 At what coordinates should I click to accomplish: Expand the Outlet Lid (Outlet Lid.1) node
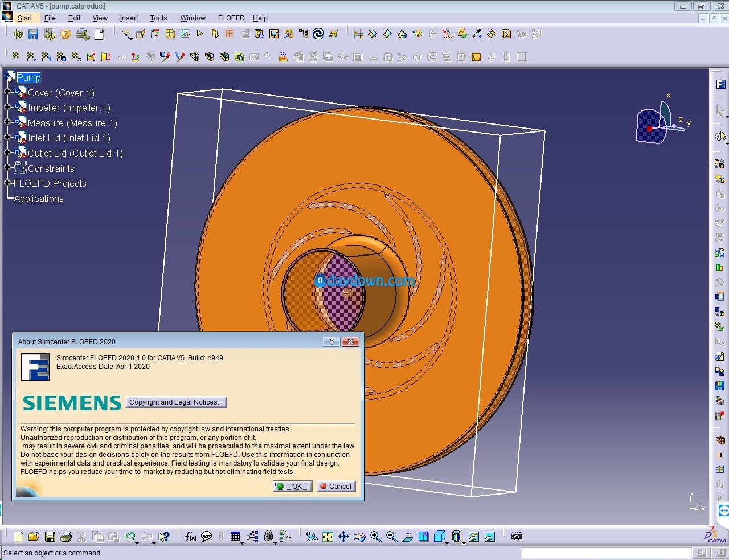pos(7,153)
